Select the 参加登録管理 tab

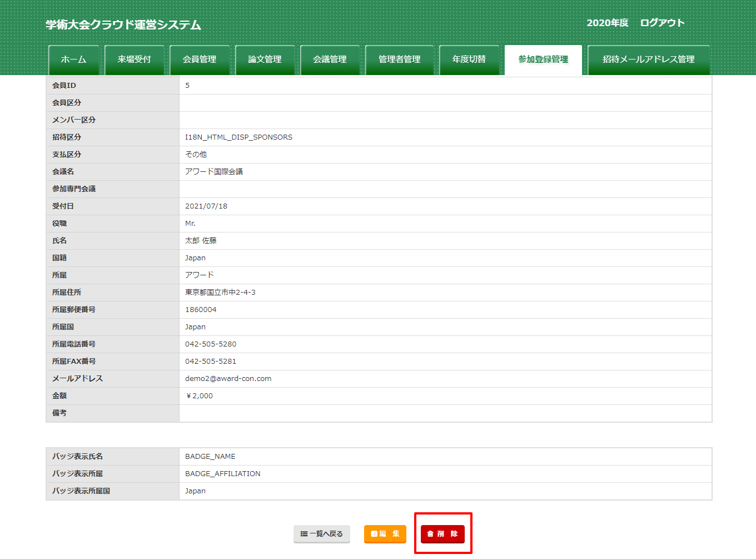click(x=543, y=60)
